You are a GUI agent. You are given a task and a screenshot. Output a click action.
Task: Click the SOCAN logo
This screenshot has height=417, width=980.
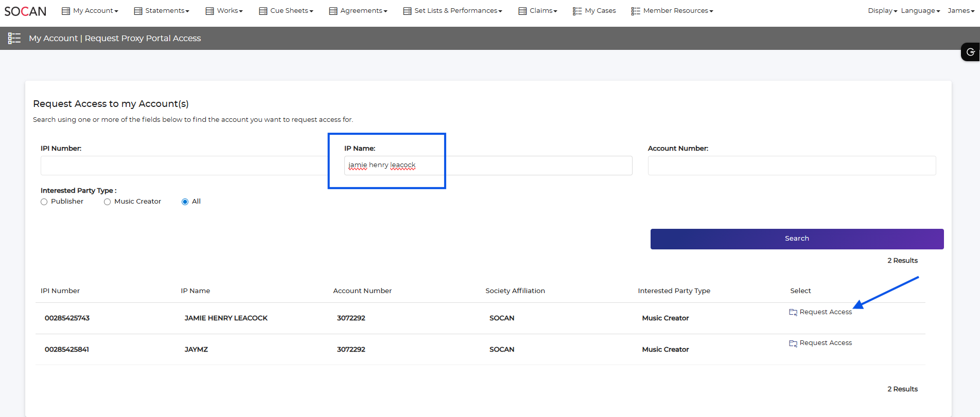(x=25, y=11)
